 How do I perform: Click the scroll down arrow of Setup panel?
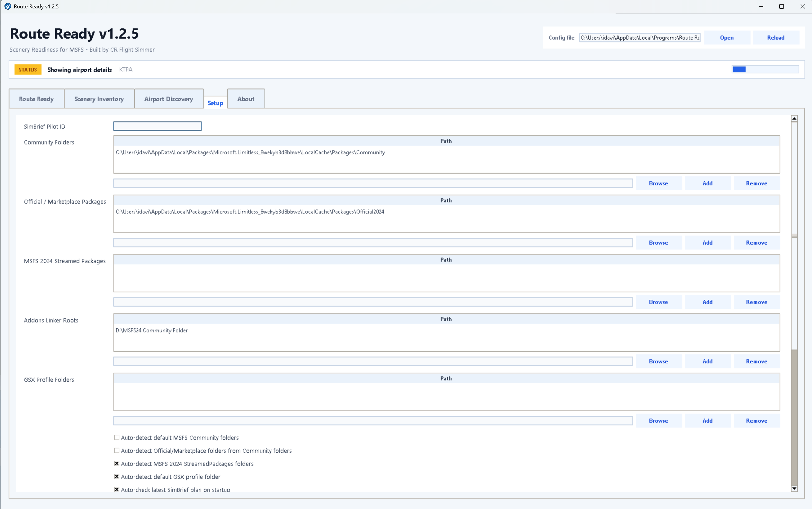pyautogui.click(x=794, y=488)
